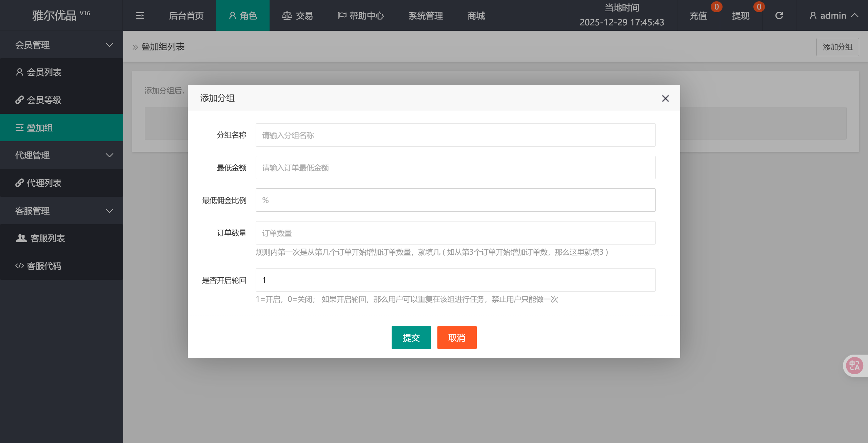Viewport: 868px width, 443px height.
Task: Switch to the 交易 top menu
Action: pyautogui.click(x=297, y=16)
